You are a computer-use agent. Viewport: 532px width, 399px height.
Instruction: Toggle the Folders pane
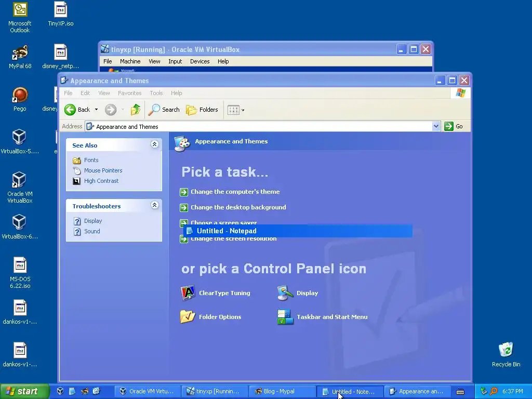(202, 110)
